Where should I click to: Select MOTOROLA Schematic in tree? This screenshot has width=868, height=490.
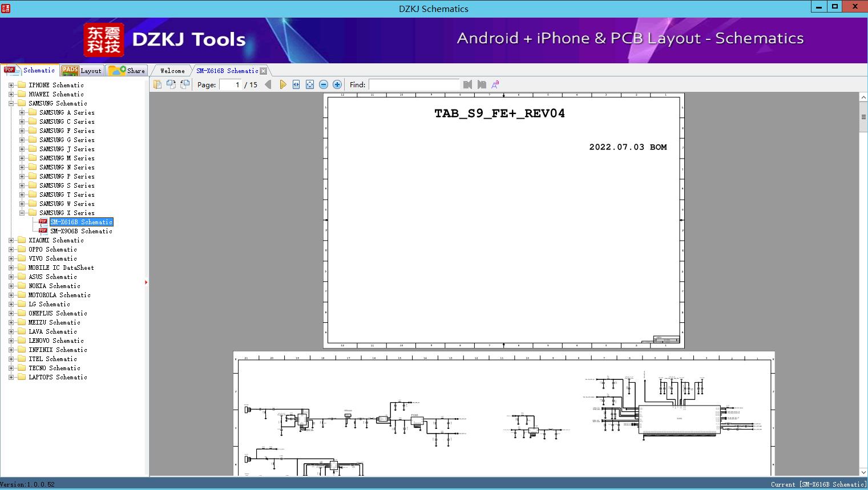coord(59,295)
